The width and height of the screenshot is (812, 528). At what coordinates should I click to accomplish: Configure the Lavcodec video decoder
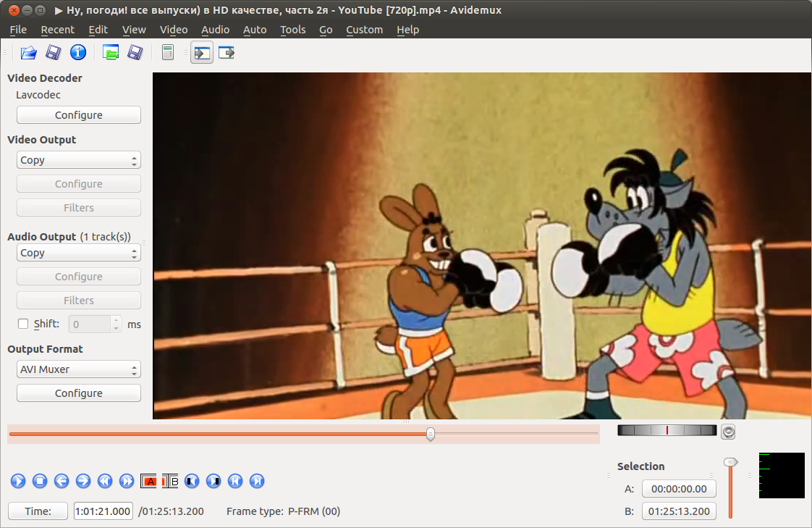pos(79,115)
